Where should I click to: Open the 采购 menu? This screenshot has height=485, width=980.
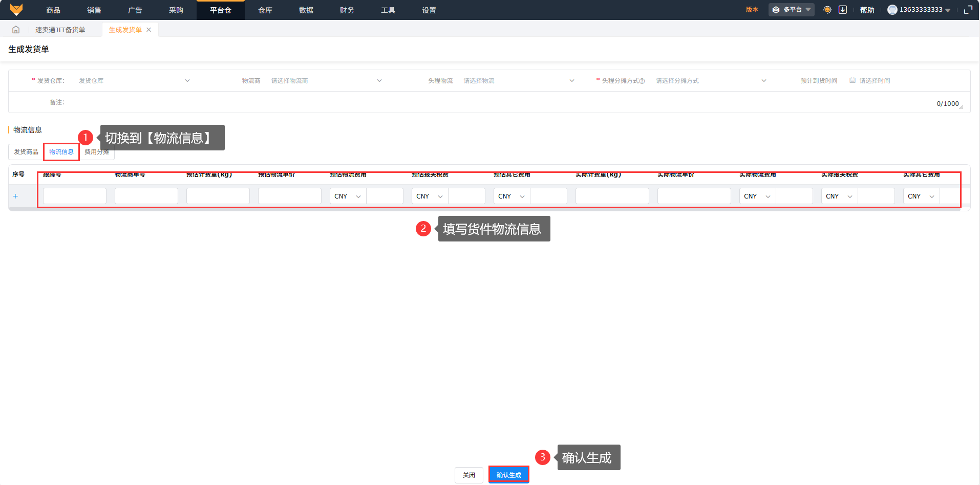coord(176,10)
